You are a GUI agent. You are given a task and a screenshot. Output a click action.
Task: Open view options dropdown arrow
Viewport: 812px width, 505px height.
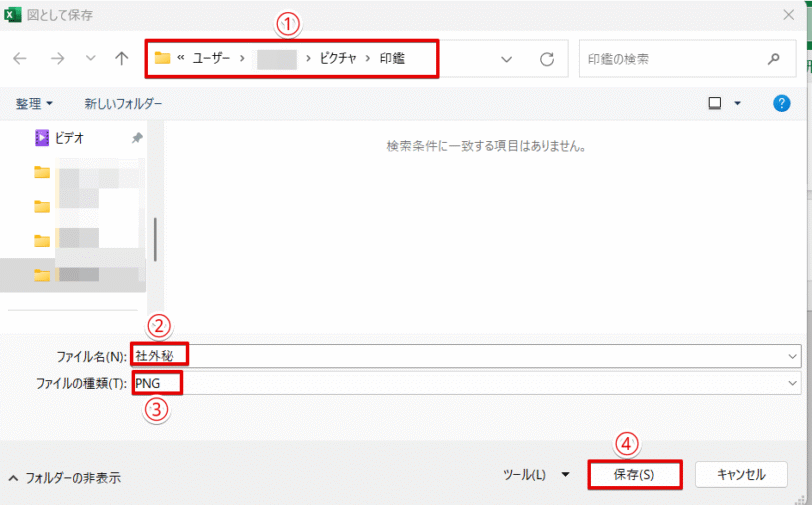tap(737, 104)
